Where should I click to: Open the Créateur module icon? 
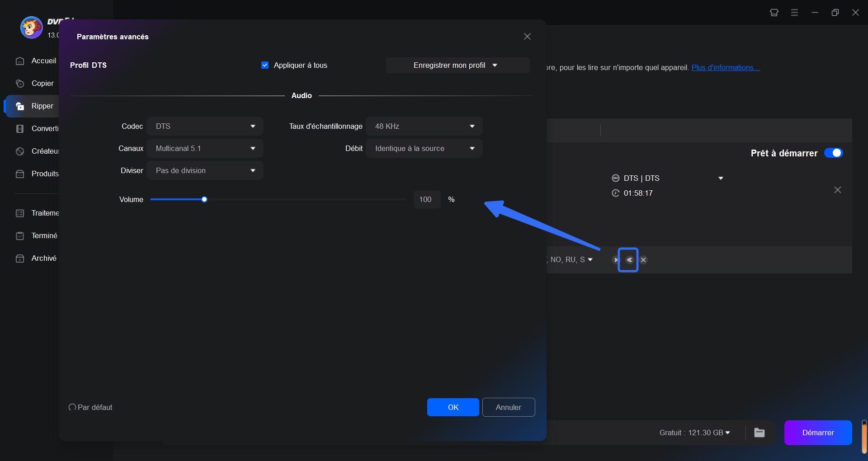20,151
